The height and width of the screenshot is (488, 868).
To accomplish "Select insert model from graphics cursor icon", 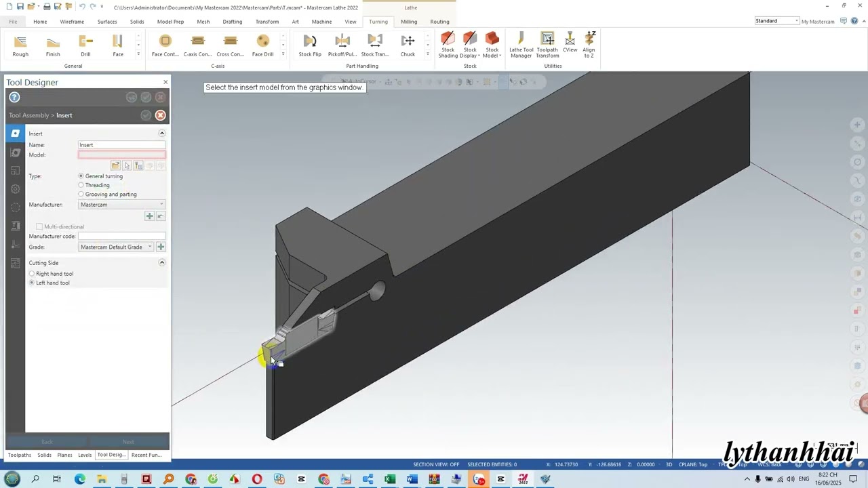I will 127,166.
